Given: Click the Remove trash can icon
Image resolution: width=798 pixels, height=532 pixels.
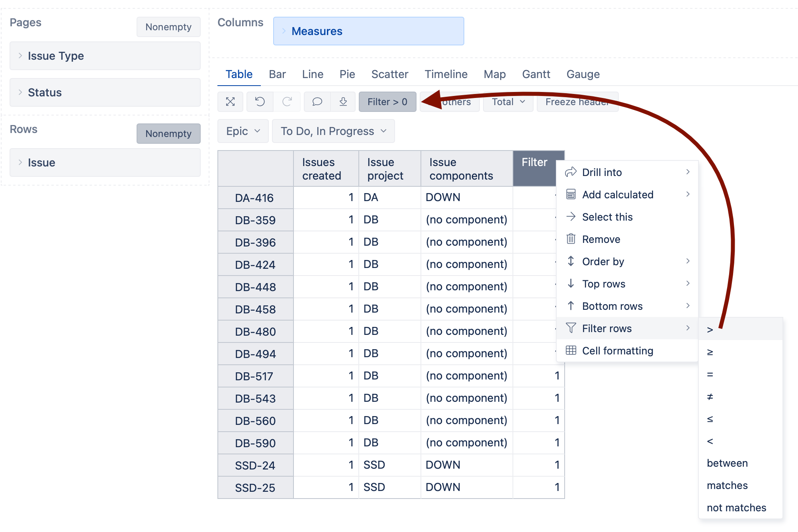Looking at the screenshot, I should click(571, 239).
